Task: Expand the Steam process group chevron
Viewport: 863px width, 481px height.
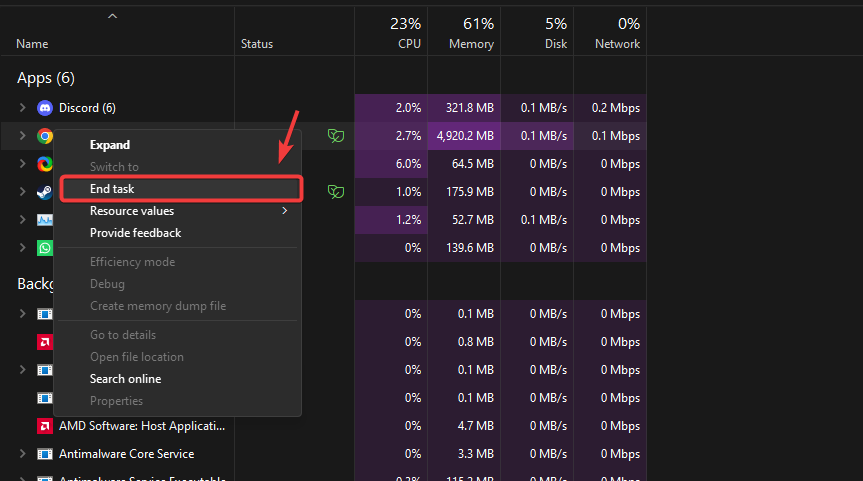Action: click(22, 192)
